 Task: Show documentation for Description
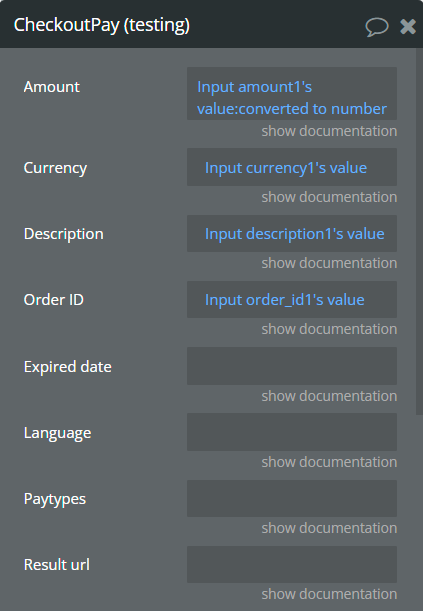(x=329, y=263)
